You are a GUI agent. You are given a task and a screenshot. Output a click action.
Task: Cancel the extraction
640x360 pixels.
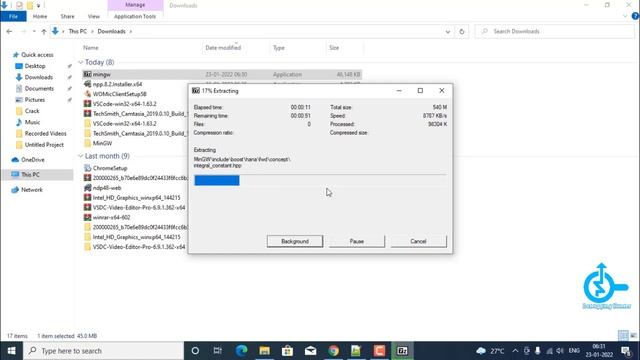[418, 241]
